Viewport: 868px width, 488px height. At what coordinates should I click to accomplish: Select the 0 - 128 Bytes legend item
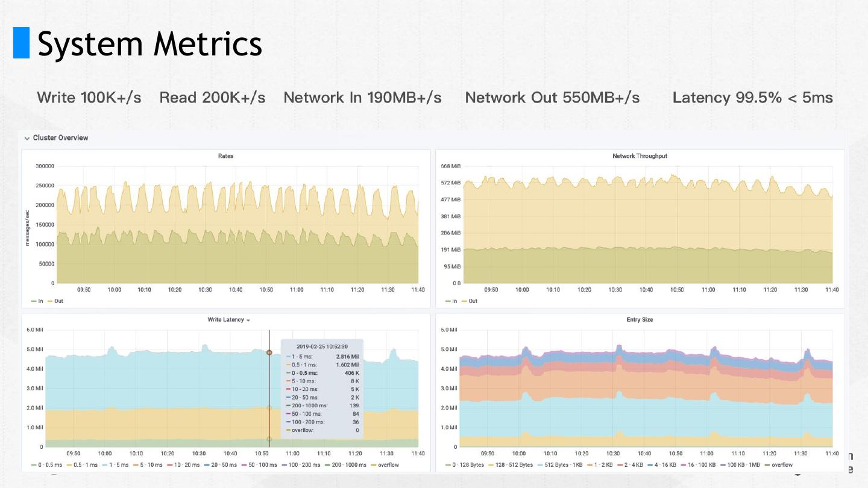click(465, 465)
